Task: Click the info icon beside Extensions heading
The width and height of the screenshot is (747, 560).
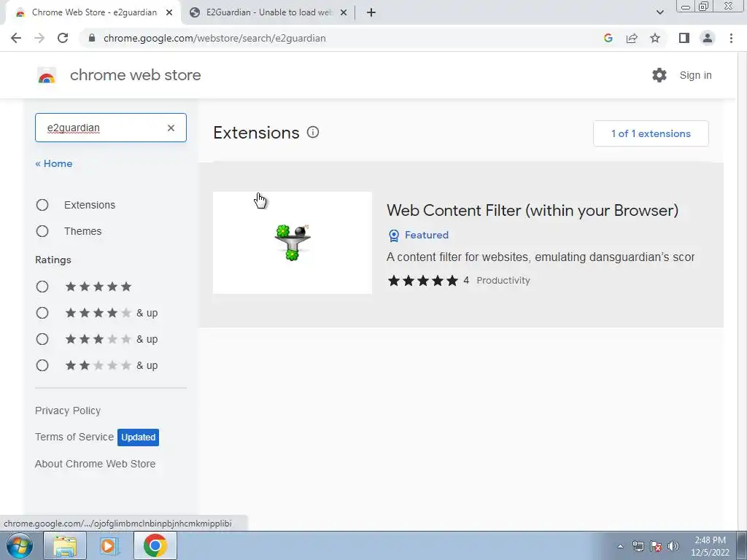Action: click(312, 133)
